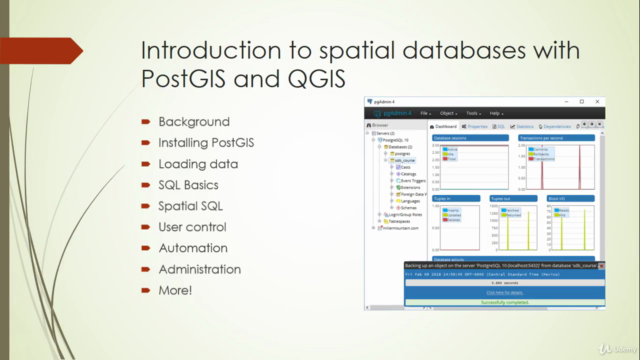
Task: Click the dashboard vertical scrollbar up arrow
Action: 602,133
